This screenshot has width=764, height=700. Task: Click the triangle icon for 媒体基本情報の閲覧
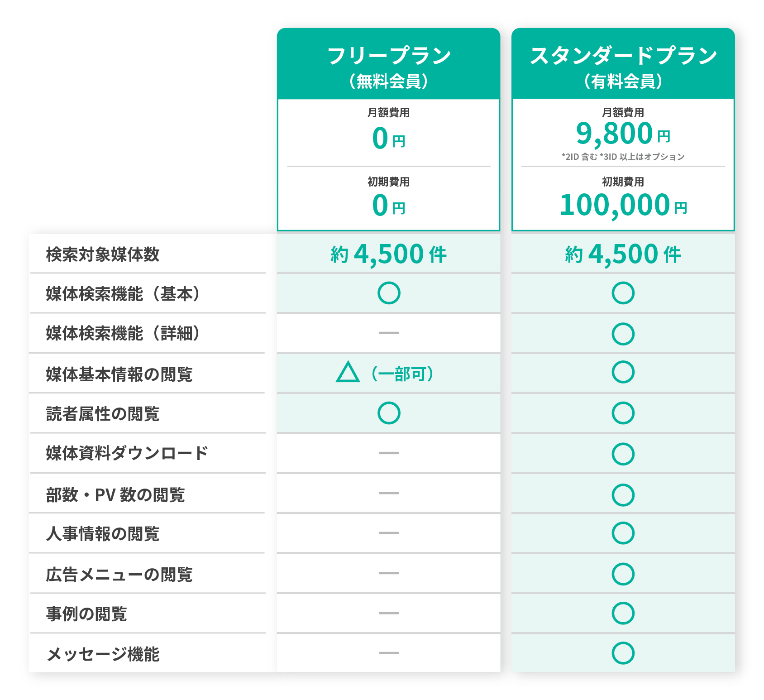click(x=348, y=372)
